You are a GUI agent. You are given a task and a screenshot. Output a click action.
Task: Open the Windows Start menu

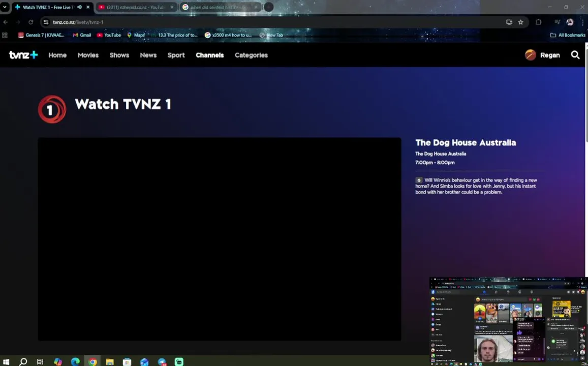click(x=6, y=362)
